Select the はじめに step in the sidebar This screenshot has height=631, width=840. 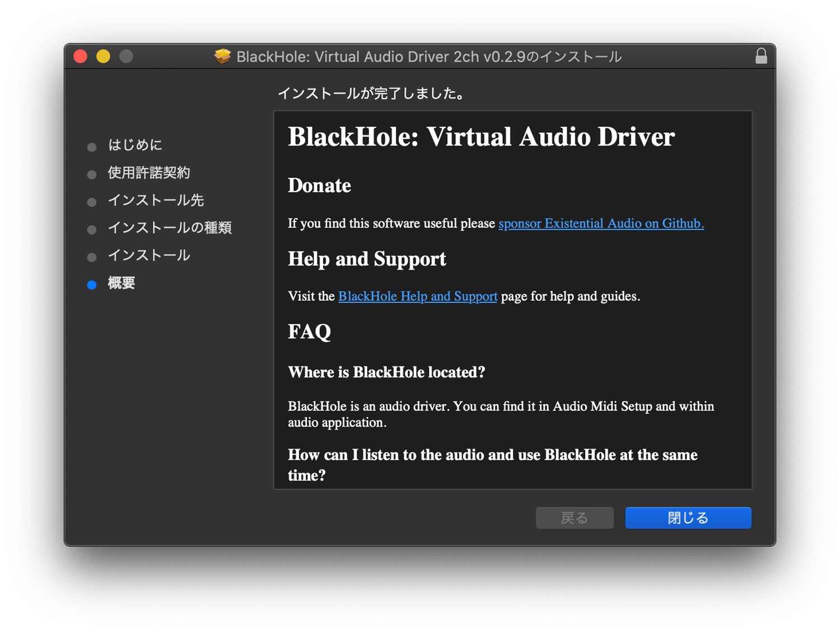[x=135, y=145]
